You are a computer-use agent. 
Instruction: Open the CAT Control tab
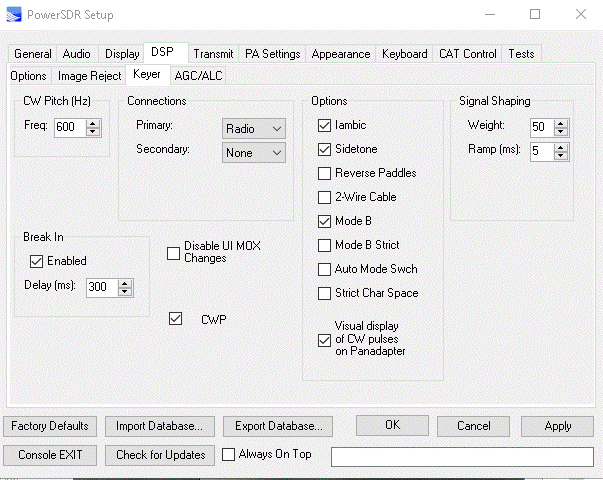pos(468,54)
